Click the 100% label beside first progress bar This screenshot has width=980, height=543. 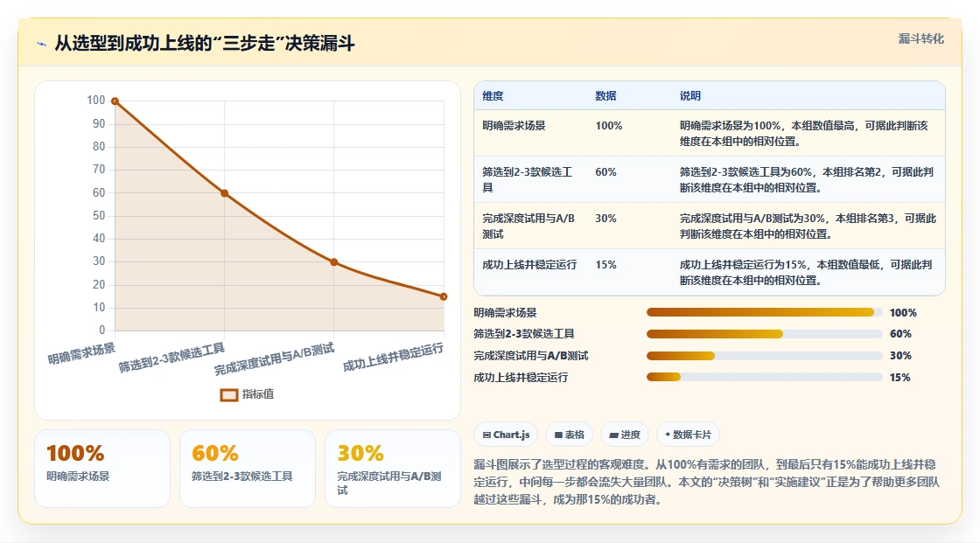[903, 312]
